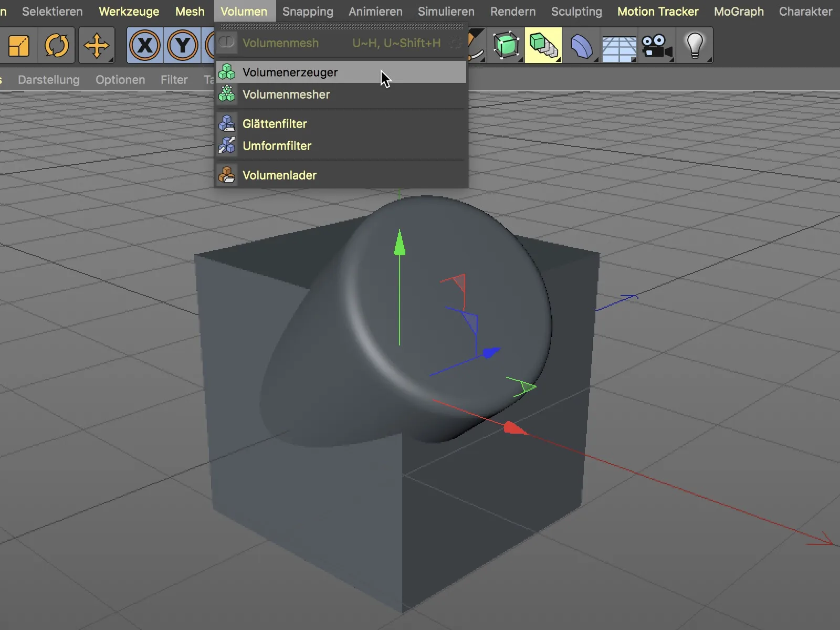The height and width of the screenshot is (630, 840).
Task: Close the open Volumen menu
Action: coord(244,12)
